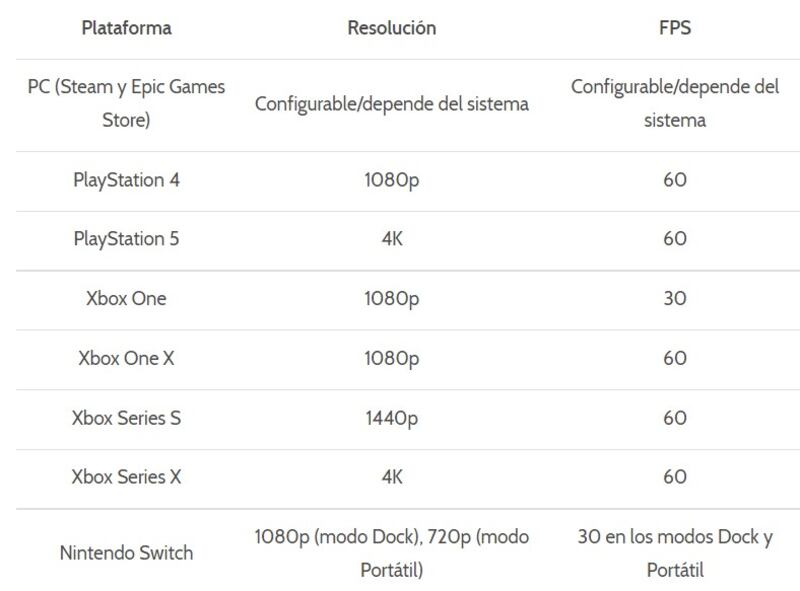
Task: Click PlayStation 5's 4K resolution value
Action: pos(391,239)
